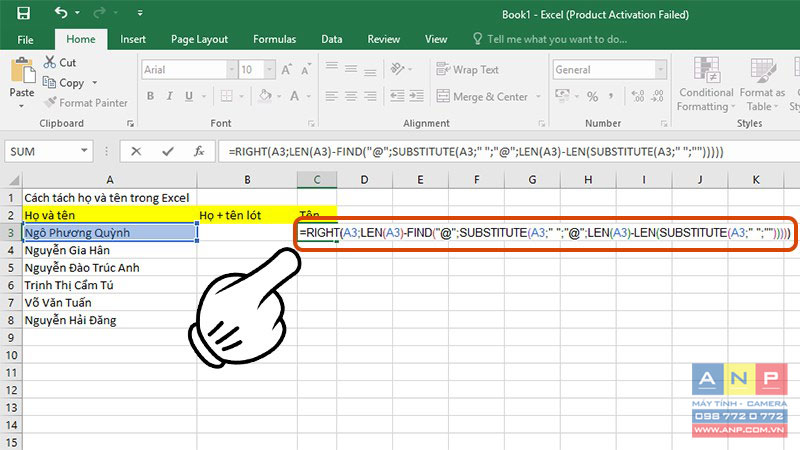
Task: Decrease font size with the smaller A
Action: (x=306, y=69)
